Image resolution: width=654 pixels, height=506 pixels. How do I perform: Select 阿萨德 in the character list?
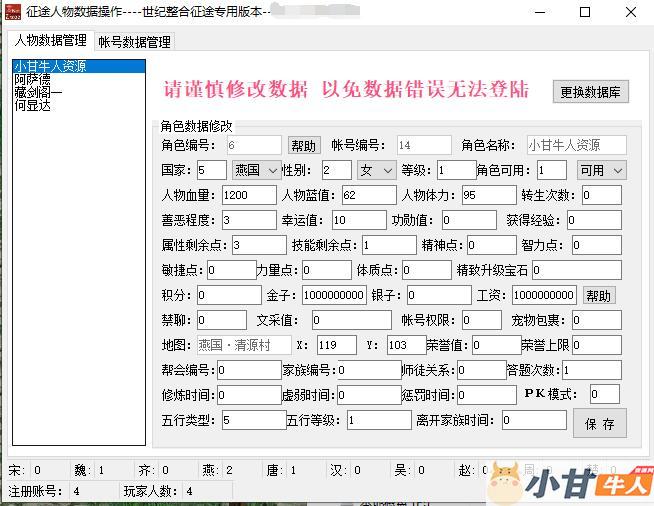(x=33, y=80)
